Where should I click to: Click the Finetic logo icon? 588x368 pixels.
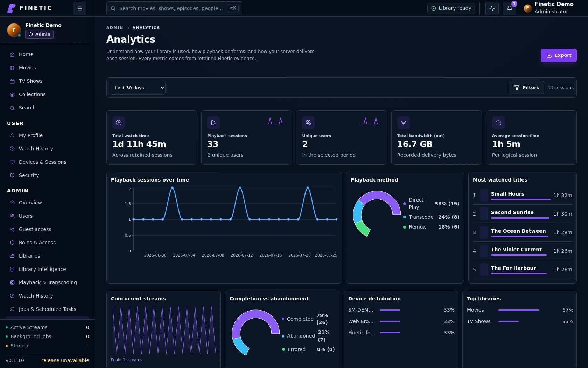point(12,8)
